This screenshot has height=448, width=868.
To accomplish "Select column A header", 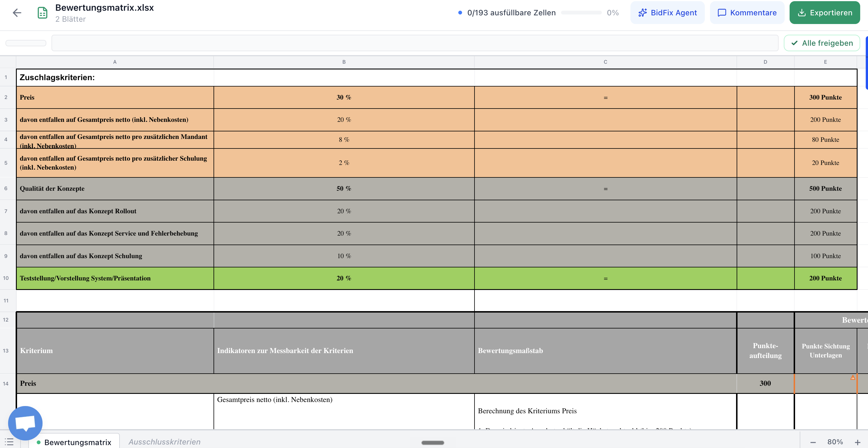I will [x=115, y=62].
